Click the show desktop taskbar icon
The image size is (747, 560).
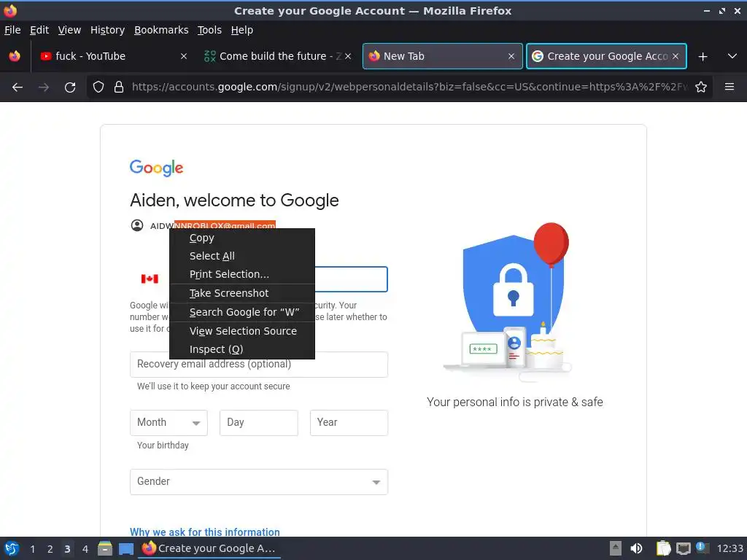click(125, 548)
